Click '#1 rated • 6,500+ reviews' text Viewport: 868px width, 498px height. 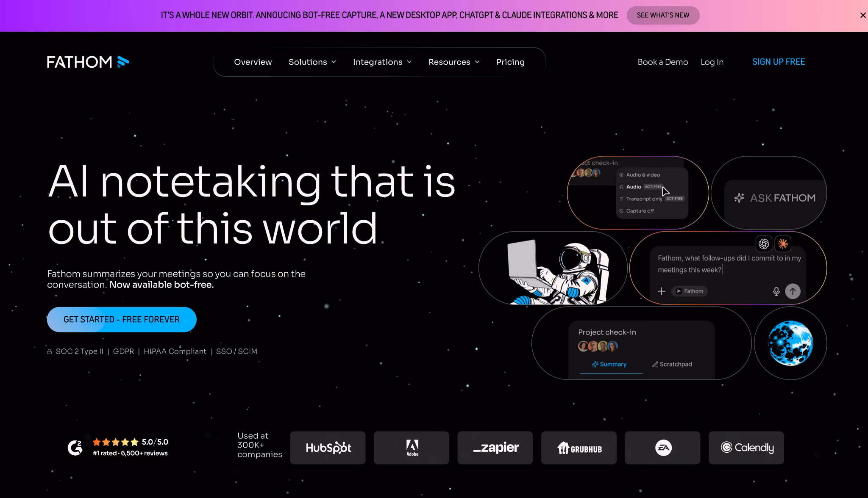(x=130, y=453)
